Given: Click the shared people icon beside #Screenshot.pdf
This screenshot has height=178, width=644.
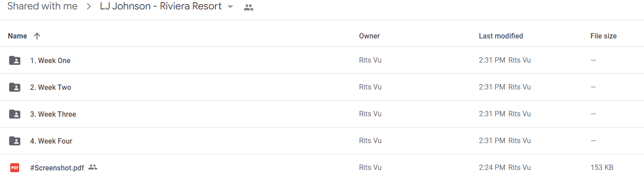Looking at the screenshot, I should (x=93, y=167).
